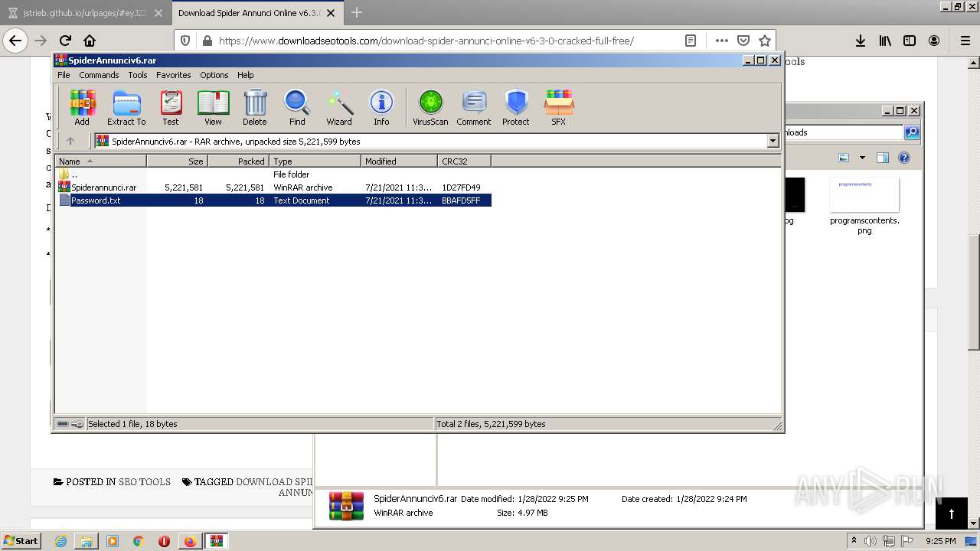Expand WinRAR address path dropdown
980x551 pixels.
click(773, 141)
